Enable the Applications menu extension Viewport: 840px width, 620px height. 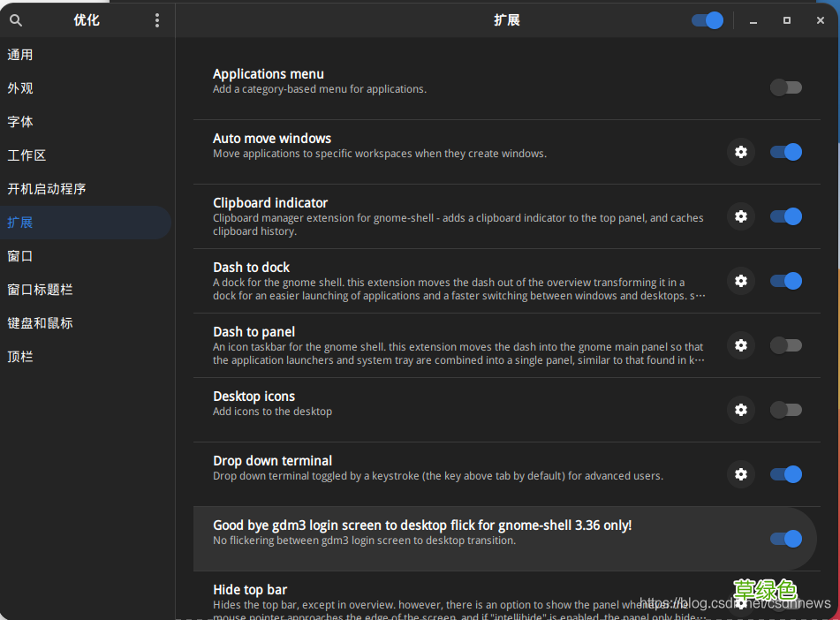click(x=785, y=87)
